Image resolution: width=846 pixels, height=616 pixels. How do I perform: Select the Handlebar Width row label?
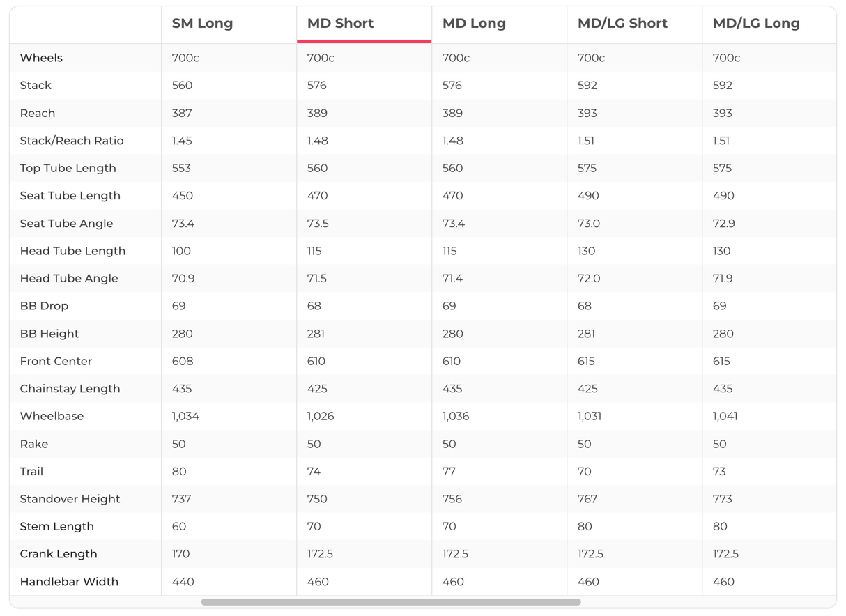point(69,582)
